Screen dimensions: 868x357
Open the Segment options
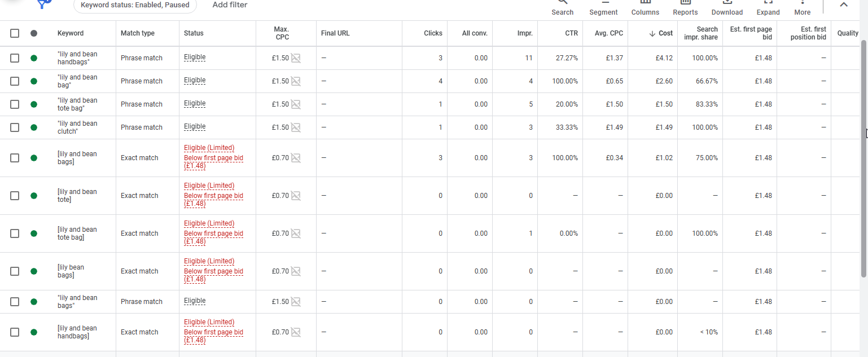point(603,8)
